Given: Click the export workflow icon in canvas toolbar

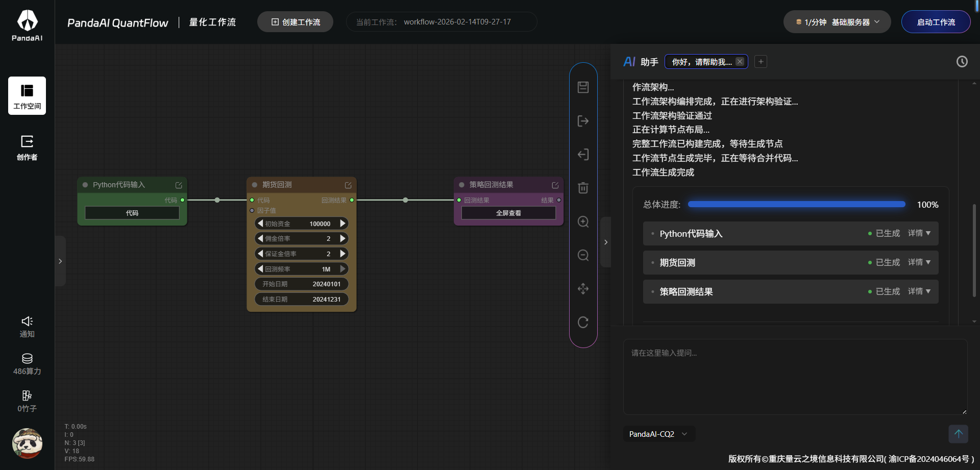Looking at the screenshot, I should pos(583,121).
